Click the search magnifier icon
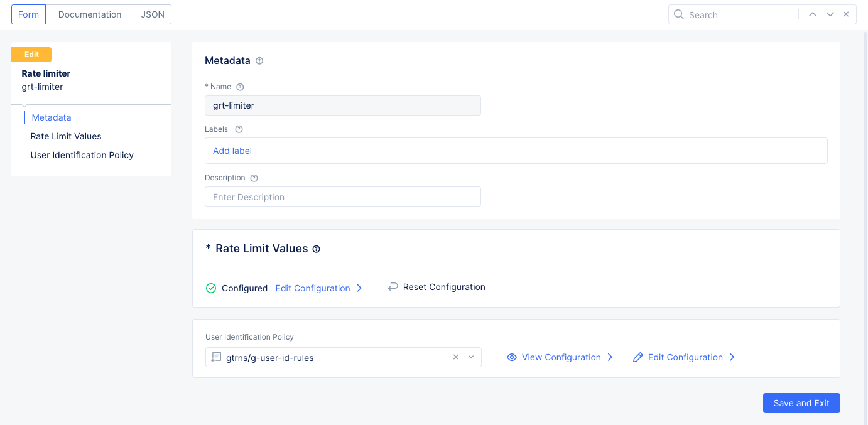The height and width of the screenshot is (425, 868). click(x=679, y=14)
